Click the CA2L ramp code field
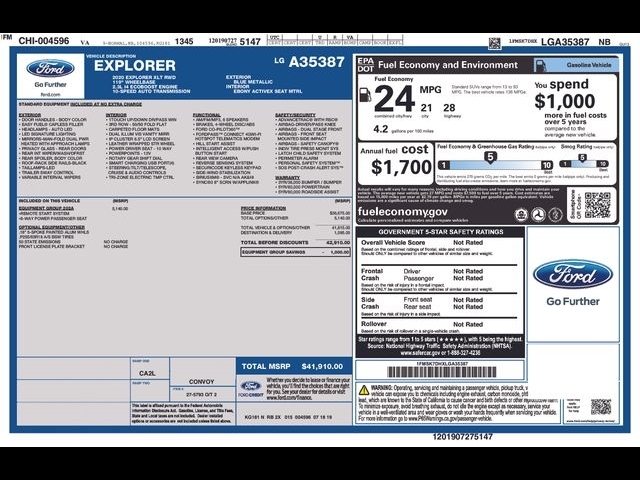 point(146,372)
